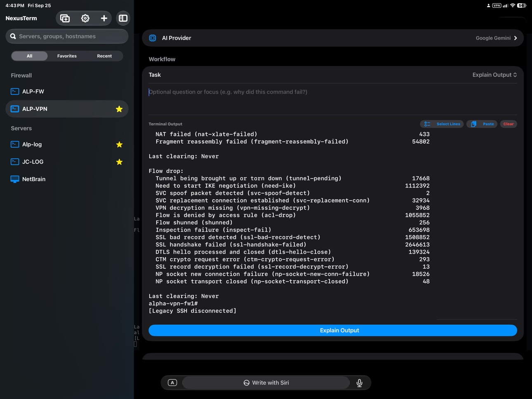Click the Paste button

(x=482, y=124)
